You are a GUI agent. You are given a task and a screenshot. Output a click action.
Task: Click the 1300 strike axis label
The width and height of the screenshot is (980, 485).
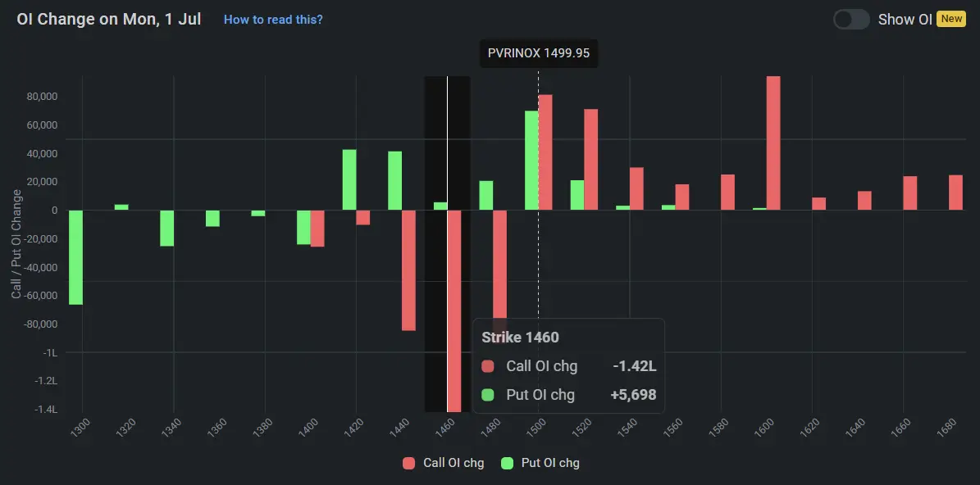tap(80, 427)
